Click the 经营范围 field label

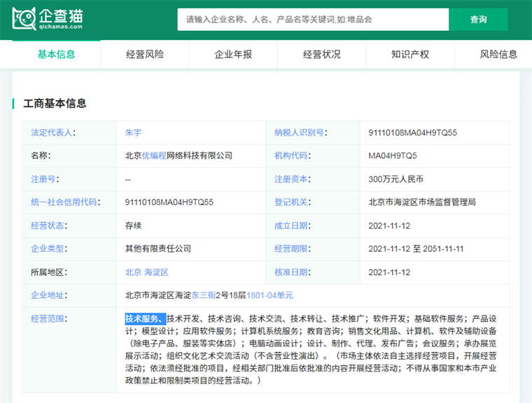pyautogui.click(x=49, y=318)
